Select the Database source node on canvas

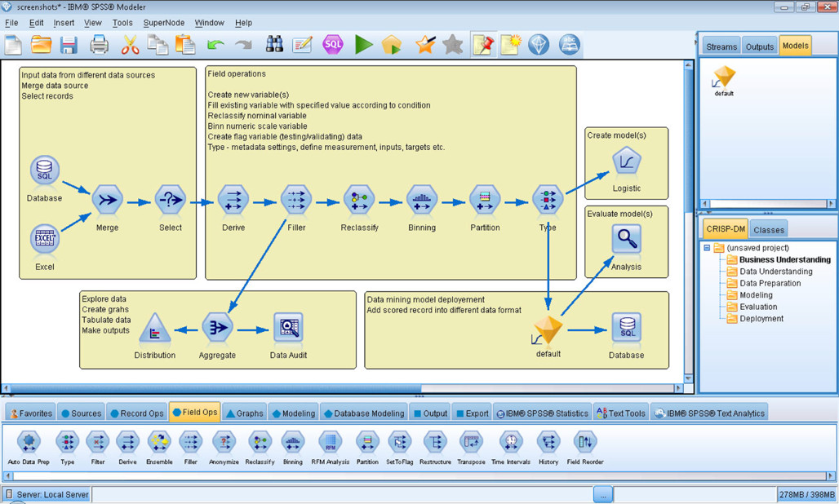click(44, 170)
